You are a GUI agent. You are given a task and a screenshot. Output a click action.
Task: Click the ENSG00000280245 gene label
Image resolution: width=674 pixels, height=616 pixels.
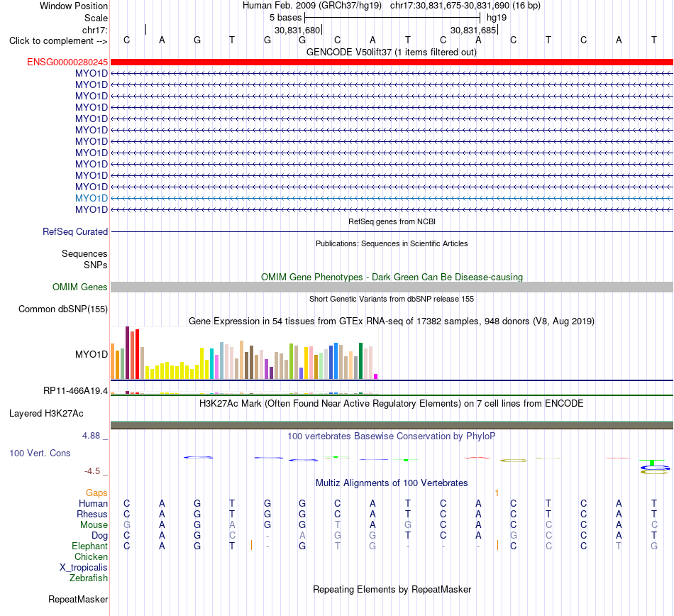67,62
